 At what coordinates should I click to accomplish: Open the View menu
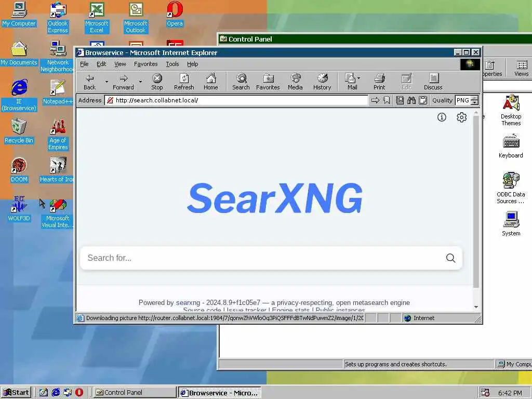[120, 64]
